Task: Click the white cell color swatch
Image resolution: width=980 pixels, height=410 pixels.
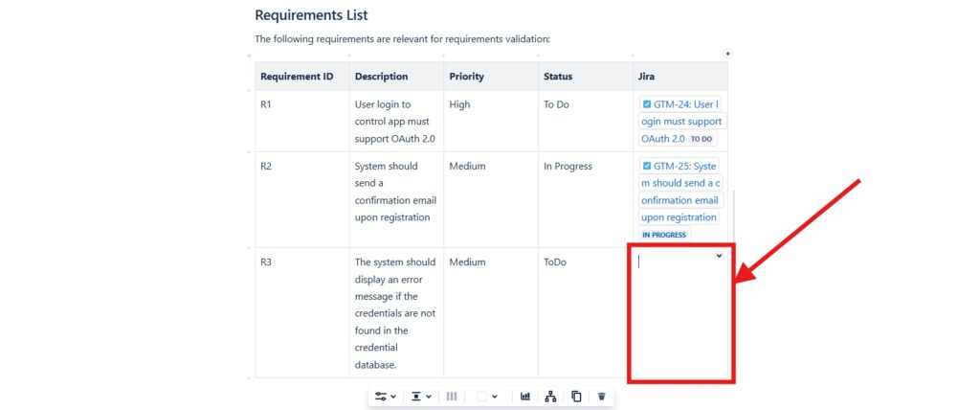Action: [x=482, y=396]
